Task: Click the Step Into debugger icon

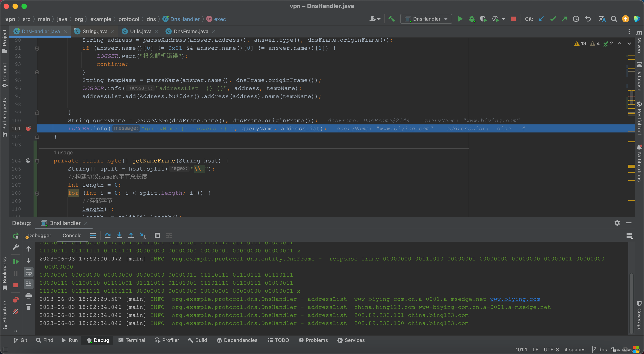Action: pyautogui.click(x=119, y=235)
